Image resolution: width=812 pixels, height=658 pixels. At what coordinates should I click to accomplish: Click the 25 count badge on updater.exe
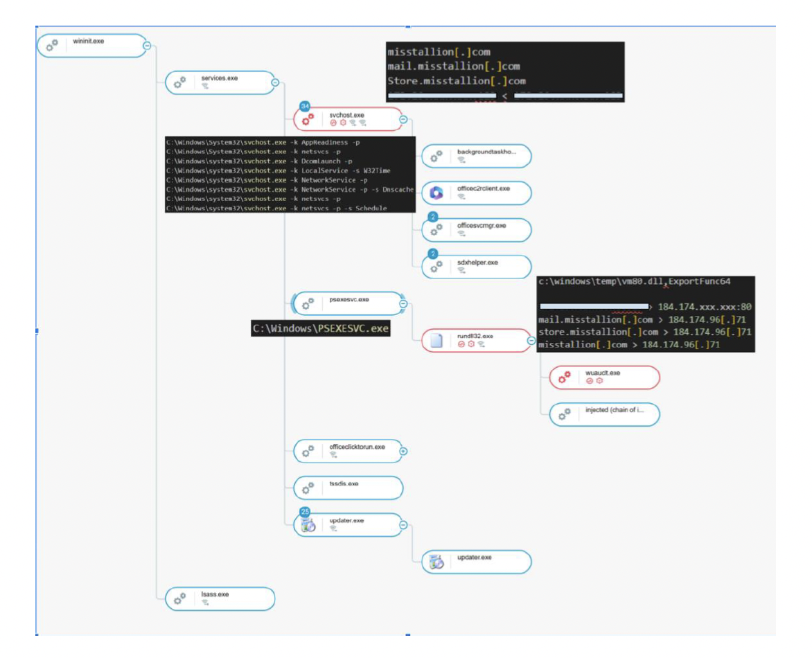click(305, 512)
